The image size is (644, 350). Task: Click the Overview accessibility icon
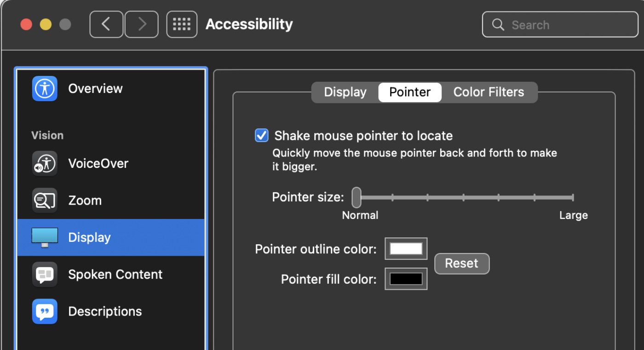pos(45,88)
